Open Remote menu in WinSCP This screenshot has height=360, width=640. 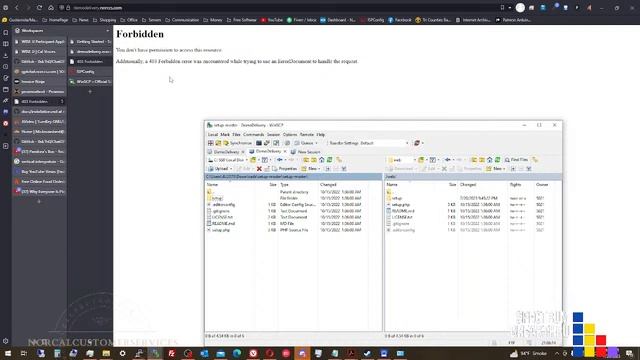point(307,134)
